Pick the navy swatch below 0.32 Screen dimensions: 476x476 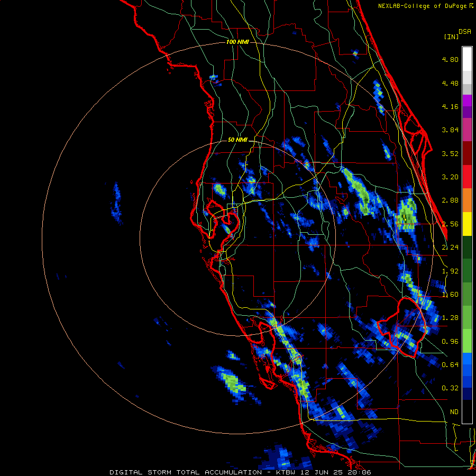[x=467, y=393]
